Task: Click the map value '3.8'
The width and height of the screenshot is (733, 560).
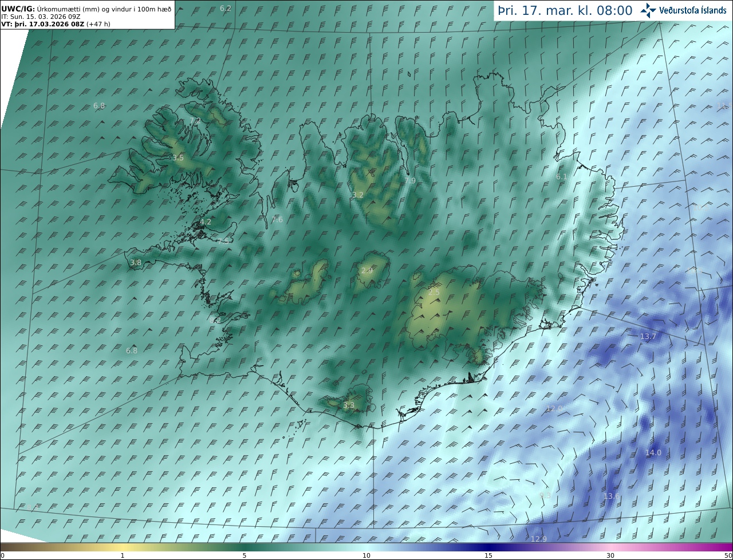Action: click(135, 263)
